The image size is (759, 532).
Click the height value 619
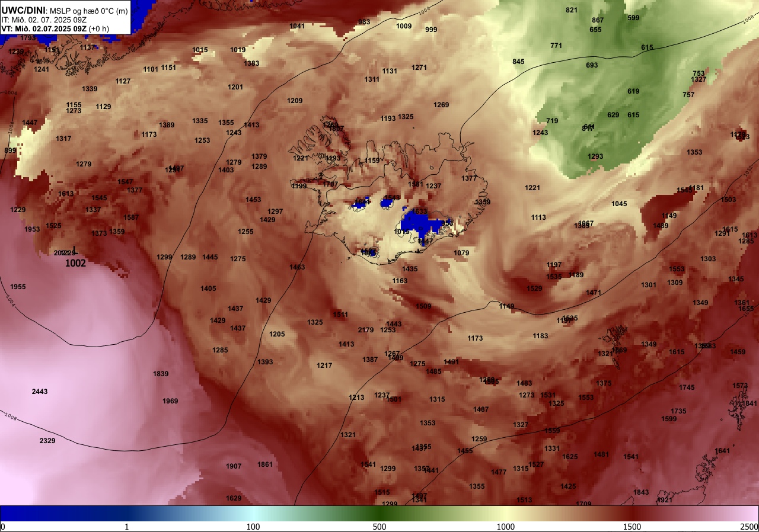[x=633, y=91]
